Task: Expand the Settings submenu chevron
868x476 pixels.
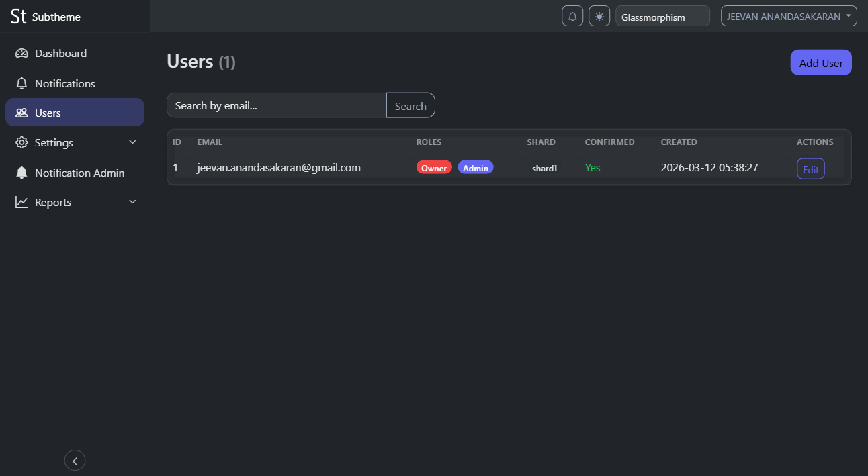Action: point(132,142)
